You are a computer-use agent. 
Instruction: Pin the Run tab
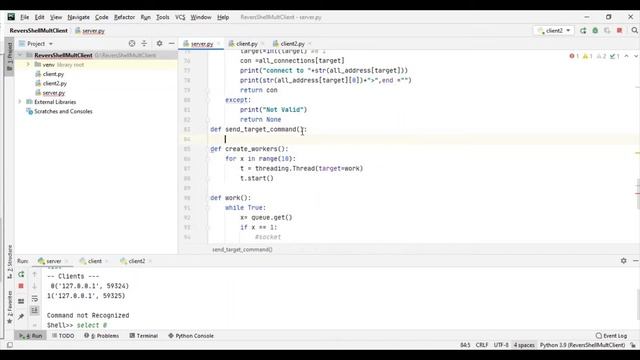tap(21, 316)
